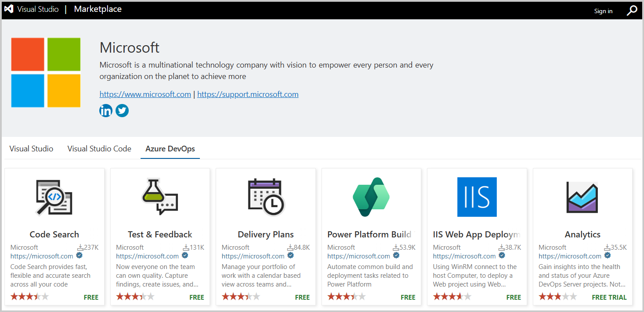This screenshot has height=312, width=644.
Task: Open the https://support.microsoft.com link
Action: point(248,94)
